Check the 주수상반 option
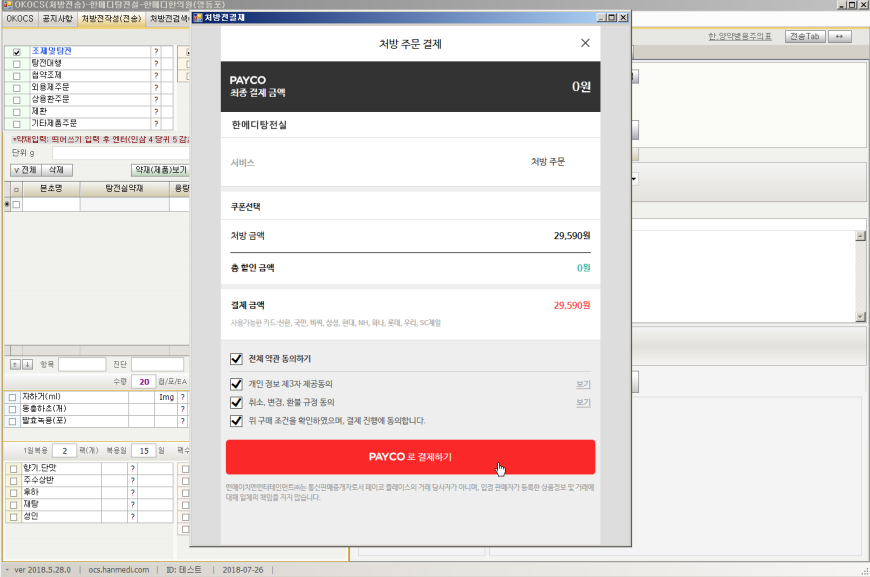 click(x=13, y=481)
